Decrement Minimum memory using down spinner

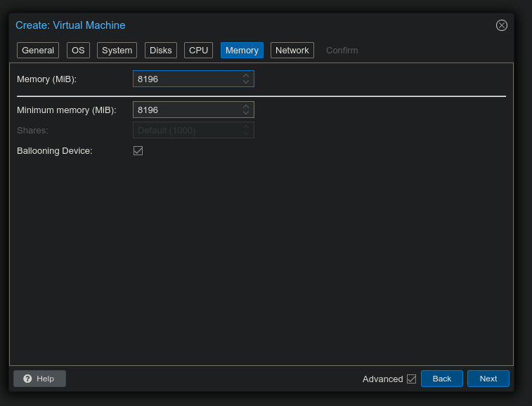(246, 113)
